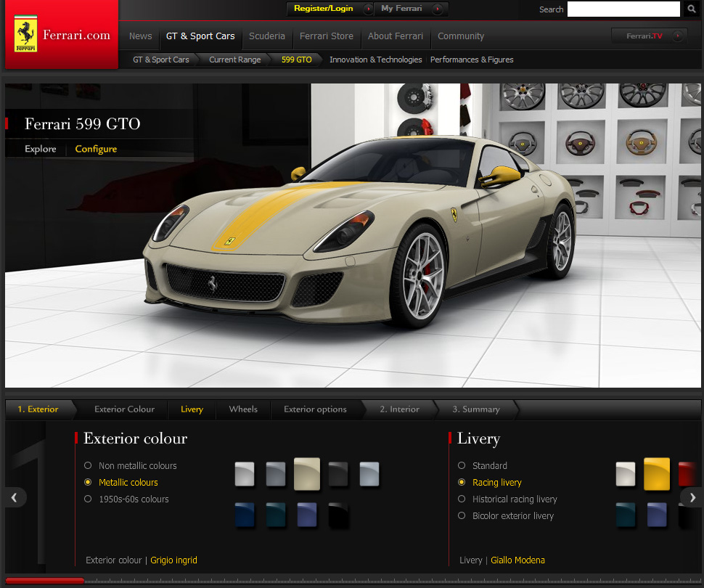Screen dimensions: 704x588
Task: Click the left carousel arrow in the configurator
Action: (15, 497)
